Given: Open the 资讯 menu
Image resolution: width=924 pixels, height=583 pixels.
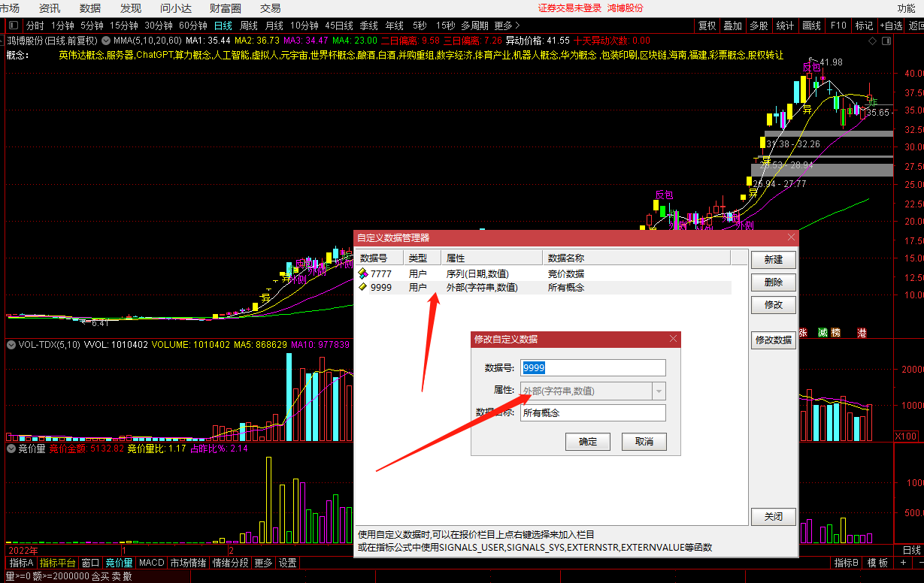Looking at the screenshot, I should click(x=50, y=8).
